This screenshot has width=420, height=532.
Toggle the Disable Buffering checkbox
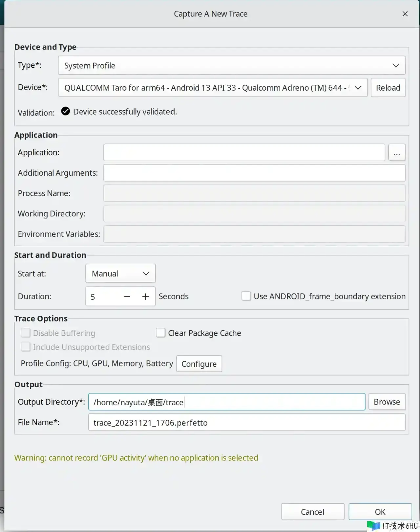26,333
